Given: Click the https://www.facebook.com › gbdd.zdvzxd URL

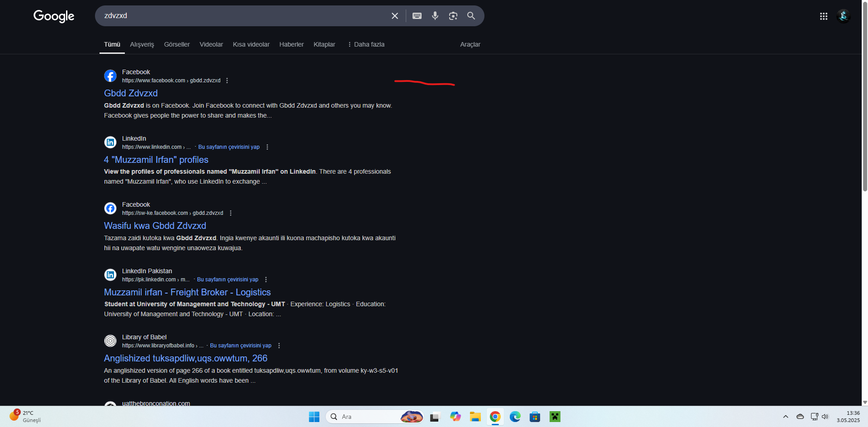Looking at the screenshot, I should tap(171, 81).
